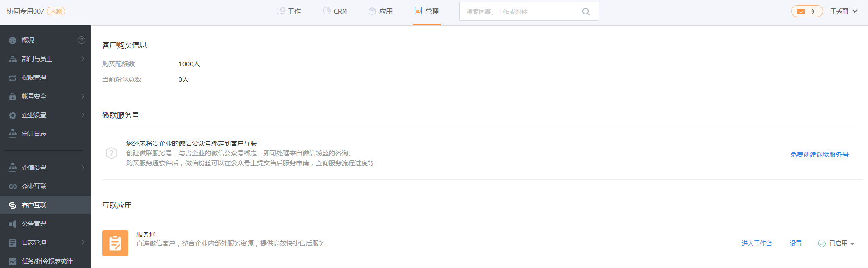The width and height of the screenshot is (868, 268).
Task: Click the green check icon beside 已启用
Action: pyautogui.click(x=822, y=243)
